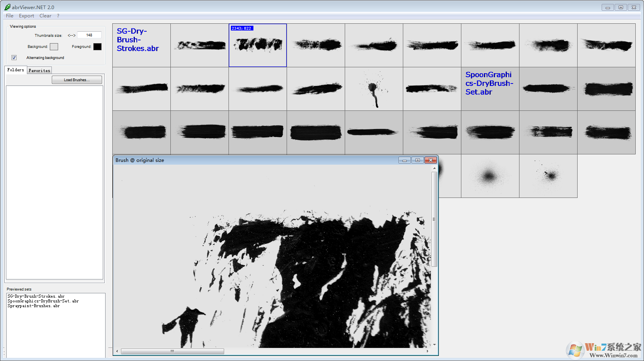
Task: Open the Export menu
Action: coord(26,16)
